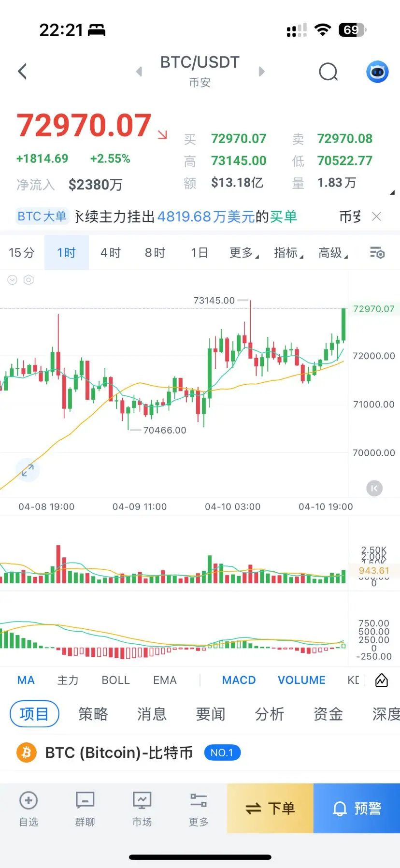
Task: Collapse chart info with circled chevron
Action: tap(13, 280)
